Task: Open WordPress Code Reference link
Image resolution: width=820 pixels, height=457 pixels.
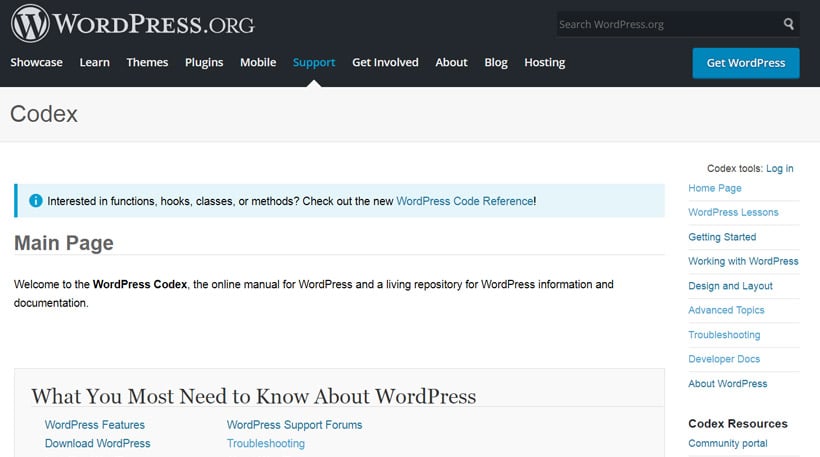Action: tap(465, 201)
